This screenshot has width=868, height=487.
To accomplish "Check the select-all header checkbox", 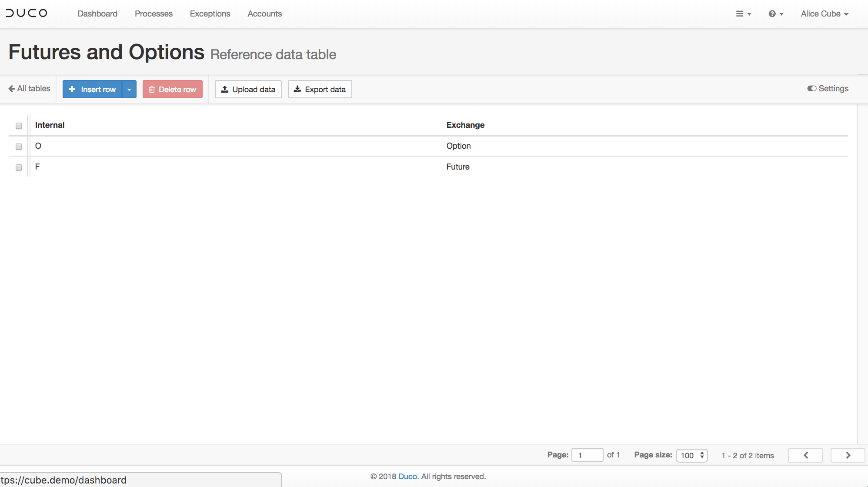I will pyautogui.click(x=19, y=126).
